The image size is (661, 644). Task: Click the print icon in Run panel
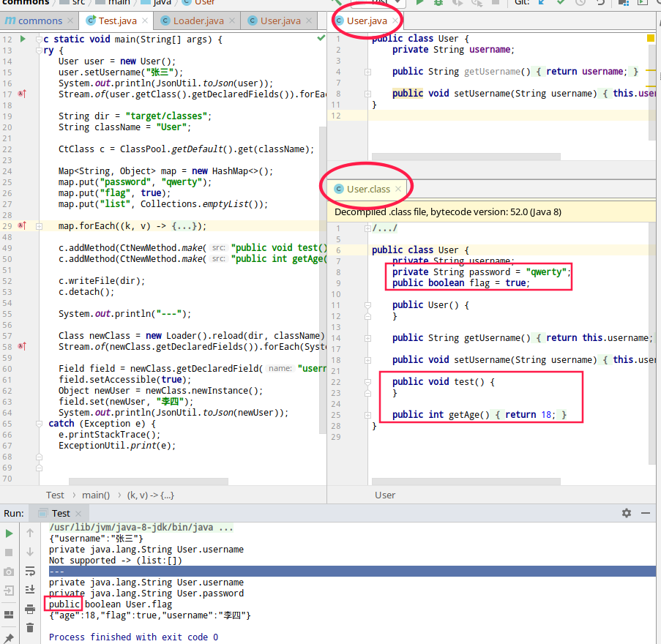pyautogui.click(x=30, y=609)
